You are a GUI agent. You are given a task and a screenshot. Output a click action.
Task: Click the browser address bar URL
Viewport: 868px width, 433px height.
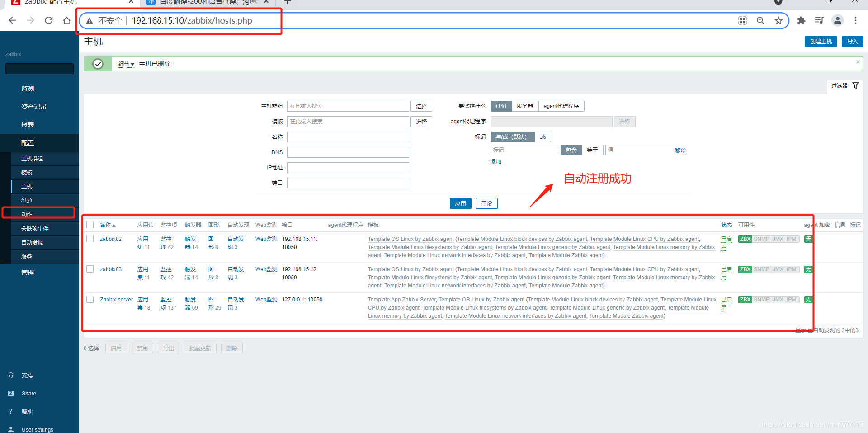click(192, 21)
